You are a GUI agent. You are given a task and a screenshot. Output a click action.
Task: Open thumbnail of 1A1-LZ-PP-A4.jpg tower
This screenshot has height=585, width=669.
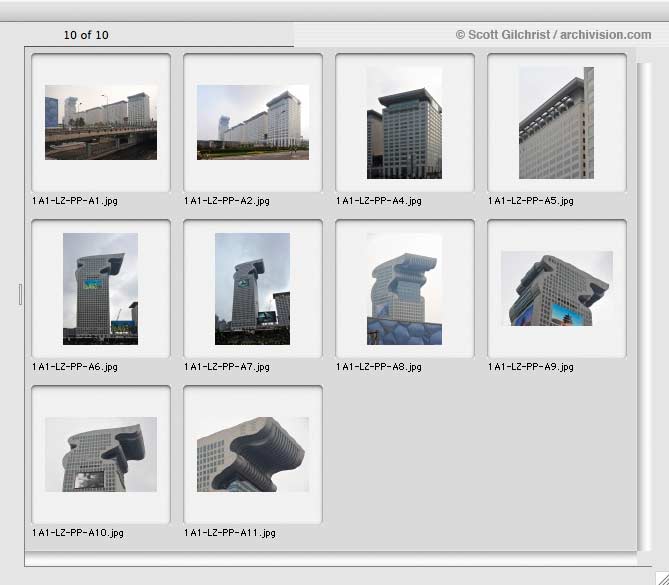(404, 123)
